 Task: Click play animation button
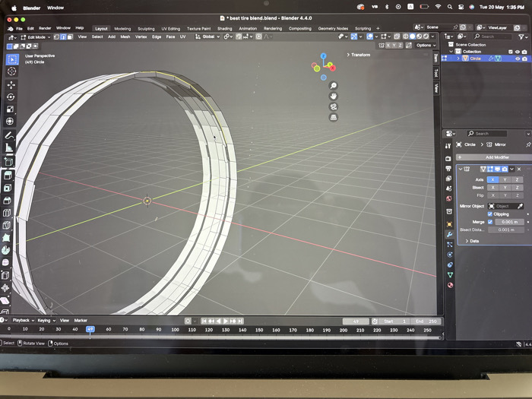[225, 321]
